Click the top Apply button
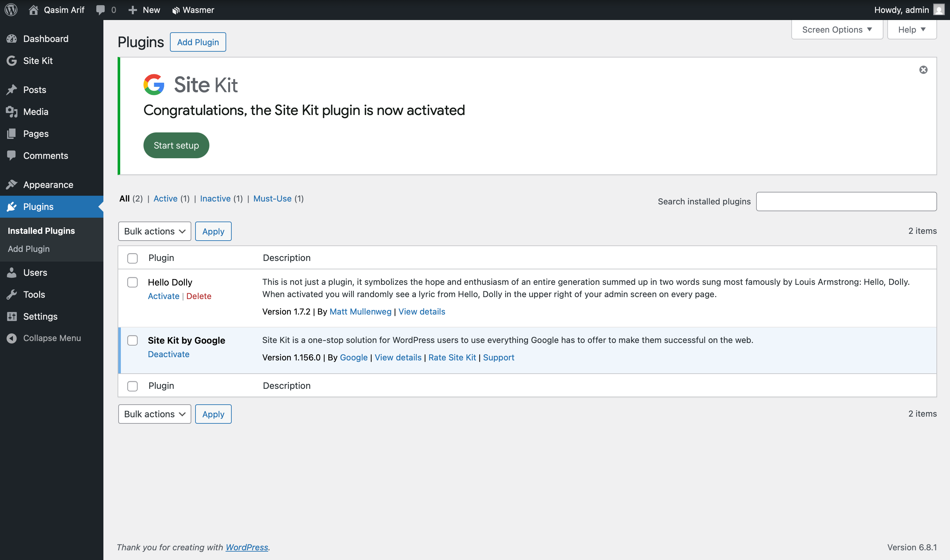 [213, 231]
